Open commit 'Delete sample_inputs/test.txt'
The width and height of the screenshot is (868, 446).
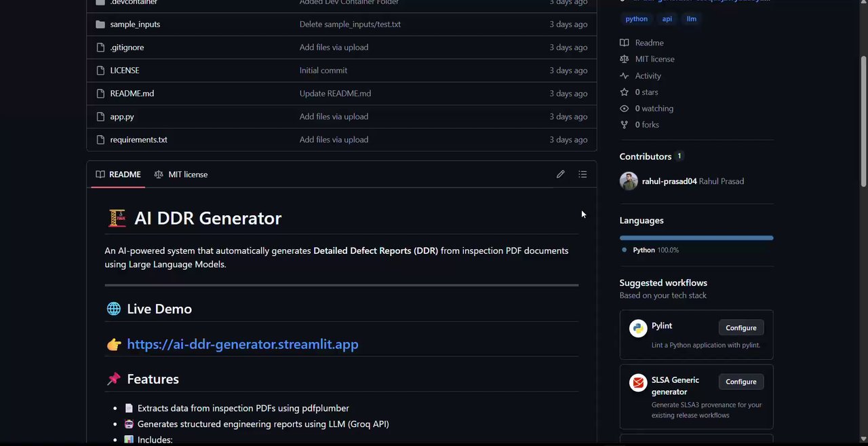(350, 24)
